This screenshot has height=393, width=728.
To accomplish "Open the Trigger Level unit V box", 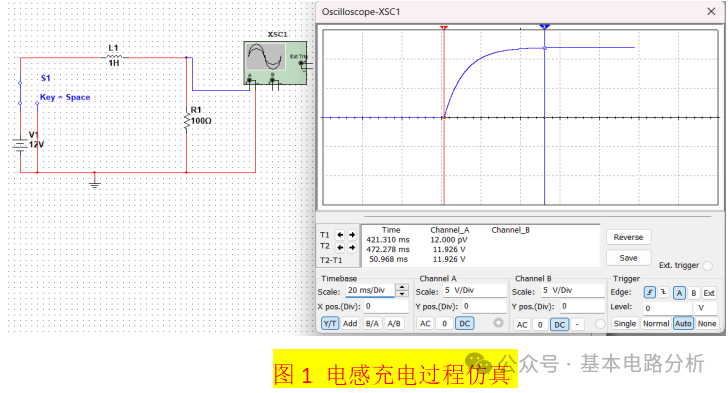I will (705, 308).
